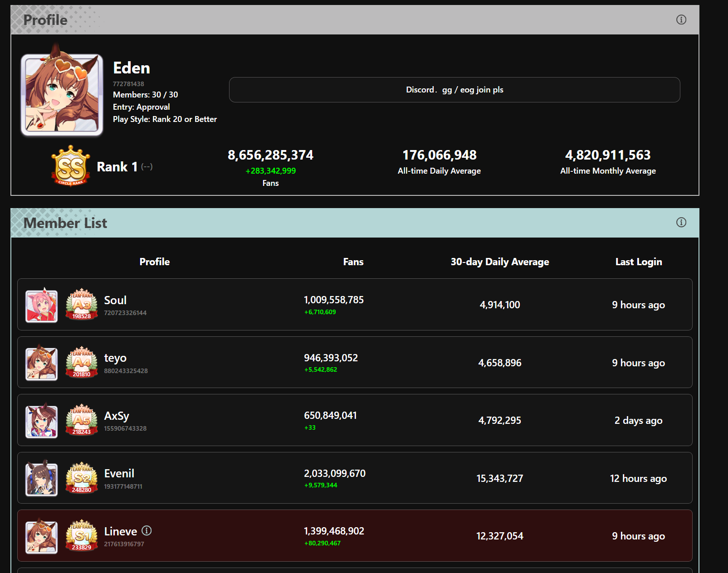Select the member name teyo

(115, 358)
